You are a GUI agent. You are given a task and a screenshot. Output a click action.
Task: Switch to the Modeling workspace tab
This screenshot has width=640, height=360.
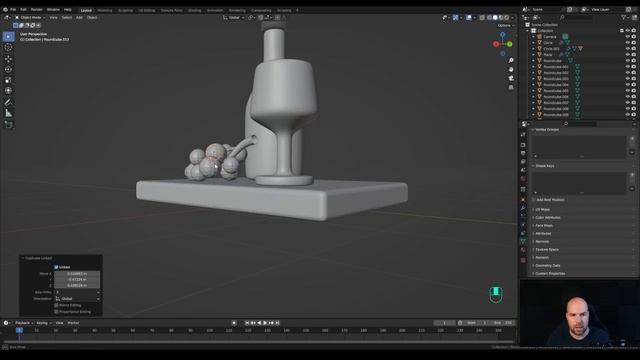pyautogui.click(x=105, y=10)
